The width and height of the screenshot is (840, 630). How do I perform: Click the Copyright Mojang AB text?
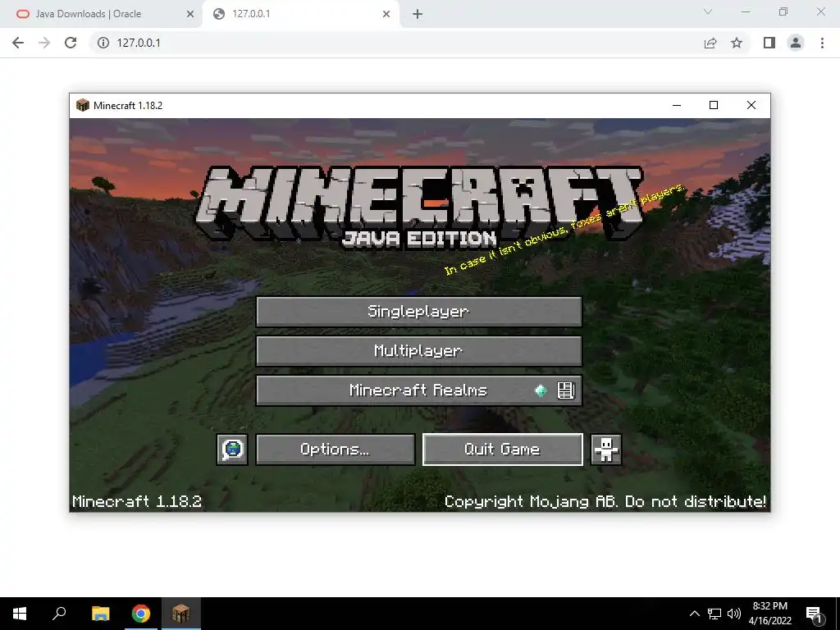point(605,501)
